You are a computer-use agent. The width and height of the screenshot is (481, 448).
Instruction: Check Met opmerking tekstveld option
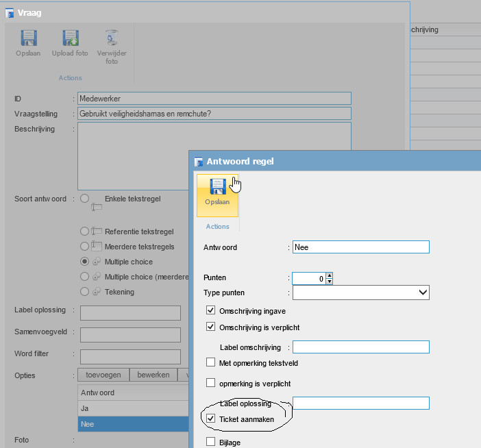[x=211, y=362]
